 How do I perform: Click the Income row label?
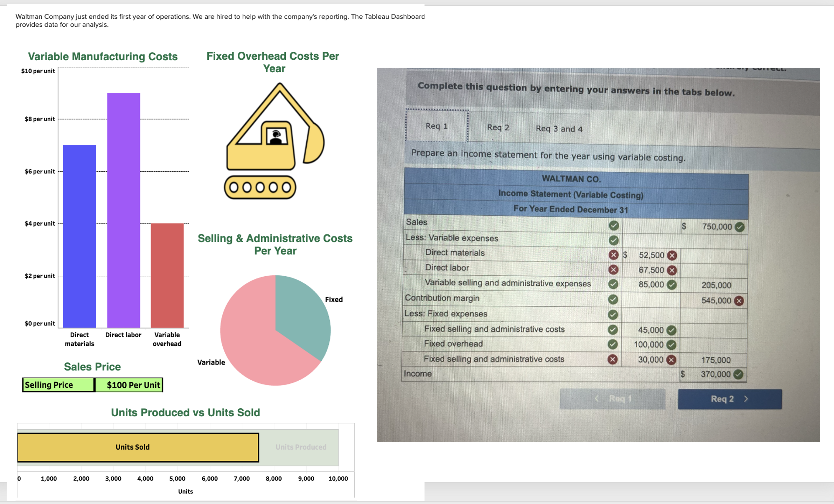pyautogui.click(x=417, y=374)
